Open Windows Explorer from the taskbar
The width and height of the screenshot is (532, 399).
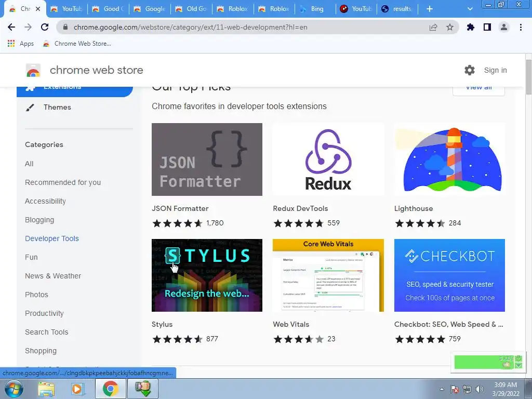(46, 389)
